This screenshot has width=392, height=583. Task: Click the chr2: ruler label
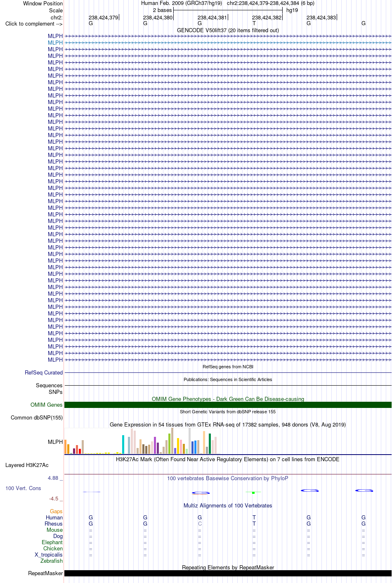click(57, 17)
